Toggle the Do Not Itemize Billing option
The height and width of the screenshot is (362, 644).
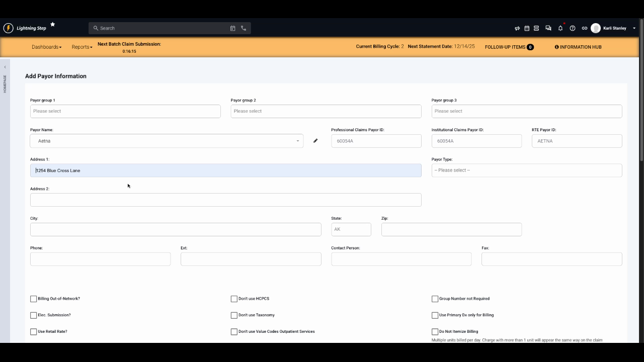pyautogui.click(x=435, y=331)
